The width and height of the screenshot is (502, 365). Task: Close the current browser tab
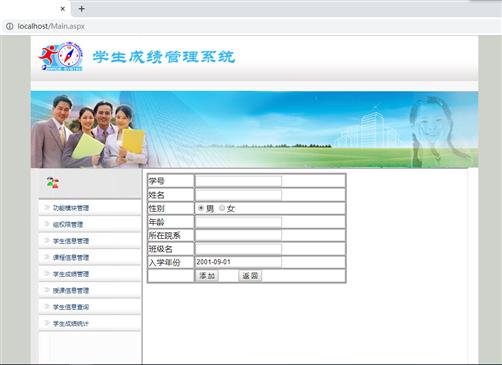pyautogui.click(x=62, y=9)
